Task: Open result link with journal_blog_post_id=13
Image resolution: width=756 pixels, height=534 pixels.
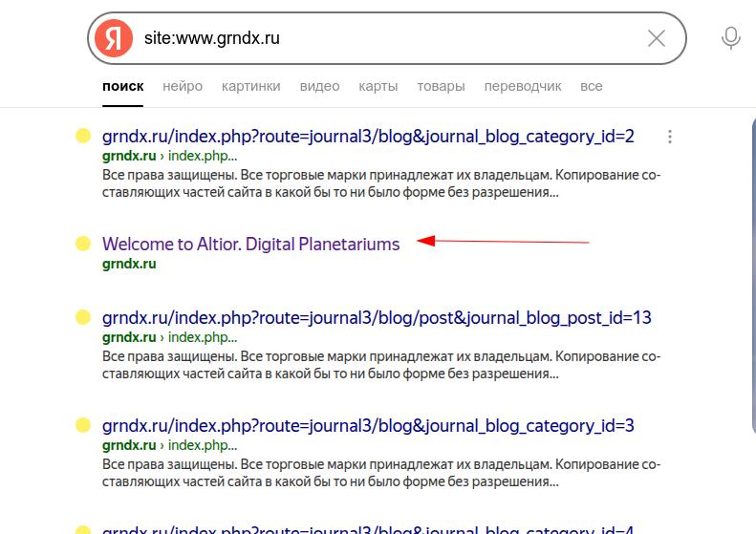Action: click(x=377, y=317)
